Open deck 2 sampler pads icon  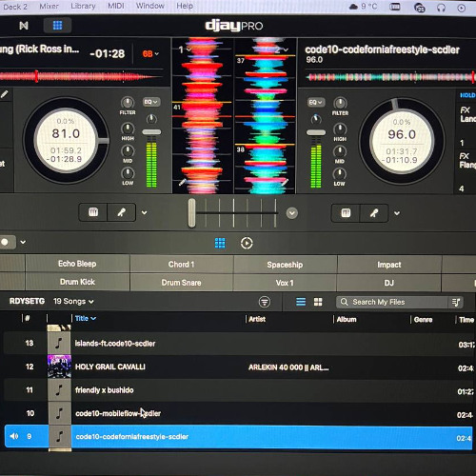point(346,213)
